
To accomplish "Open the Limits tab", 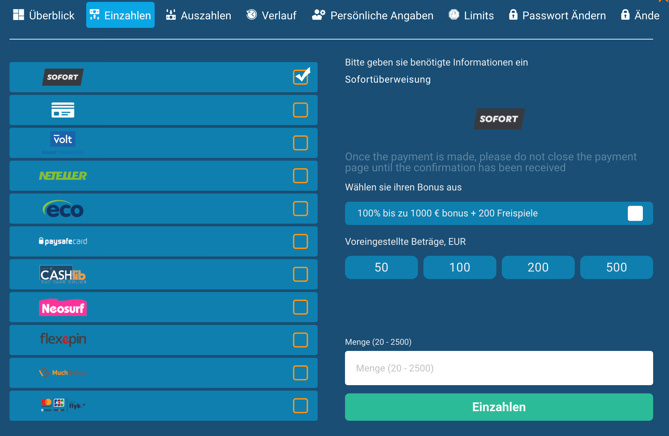I will (x=471, y=15).
